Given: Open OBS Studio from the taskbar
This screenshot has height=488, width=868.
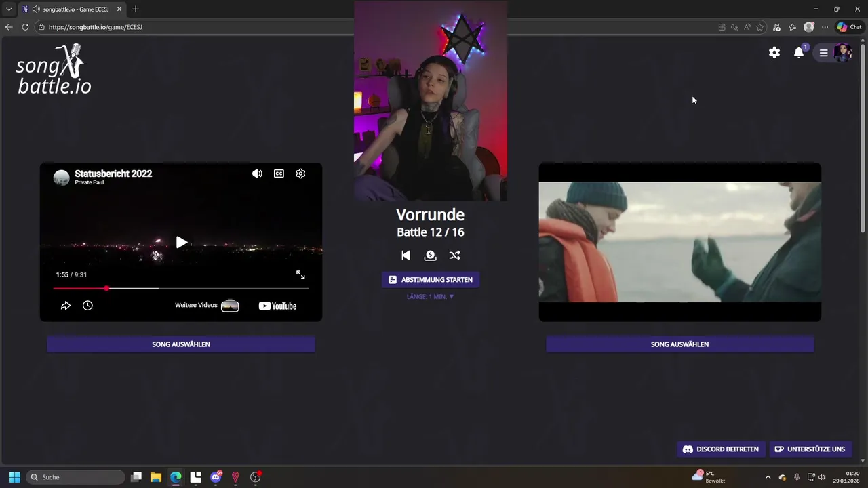Looking at the screenshot, I should pyautogui.click(x=256, y=477).
